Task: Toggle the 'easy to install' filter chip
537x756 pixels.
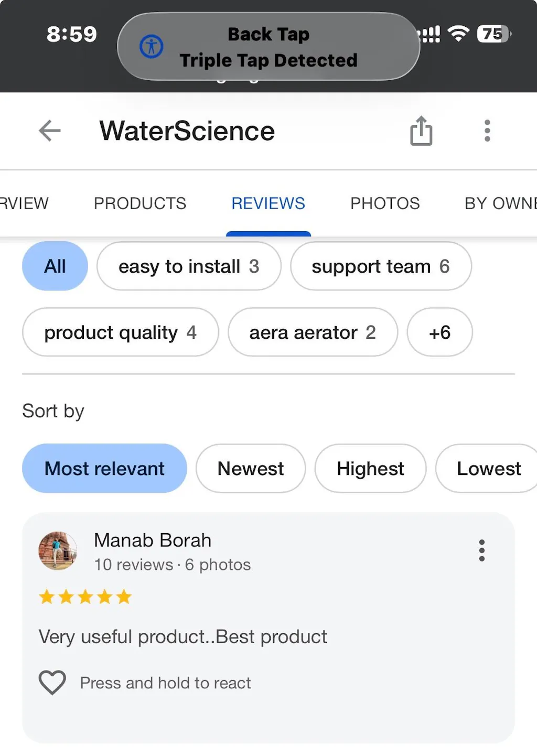Action: (x=189, y=266)
